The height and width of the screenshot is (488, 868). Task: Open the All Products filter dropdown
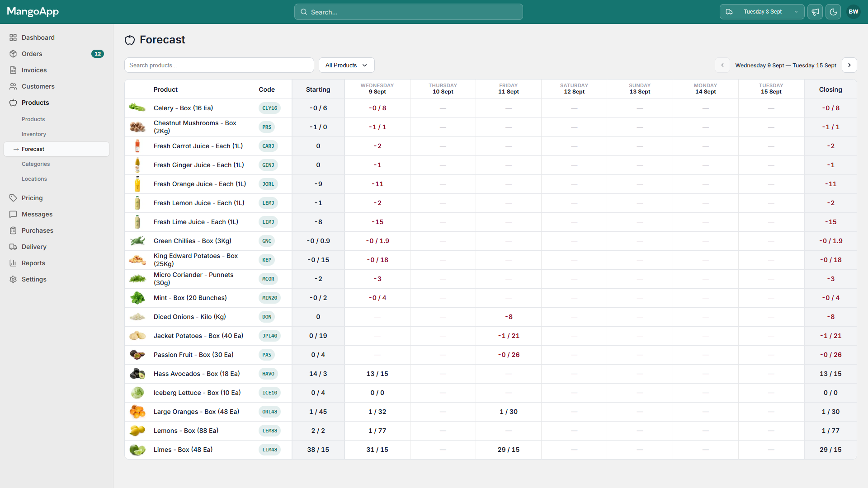tap(346, 65)
